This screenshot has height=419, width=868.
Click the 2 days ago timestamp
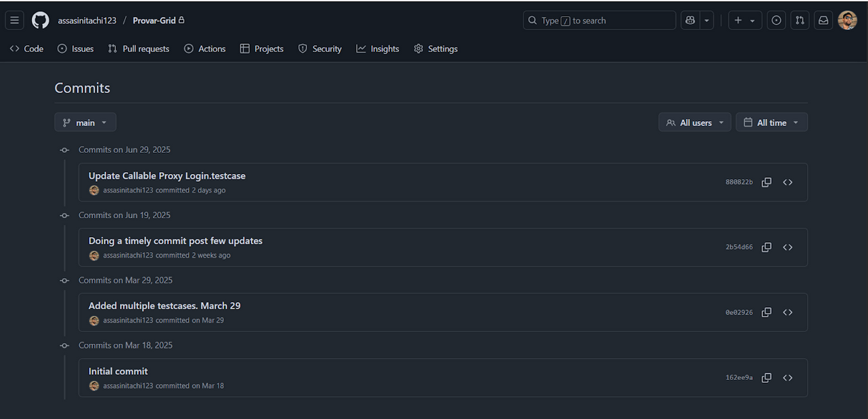[x=209, y=190]
